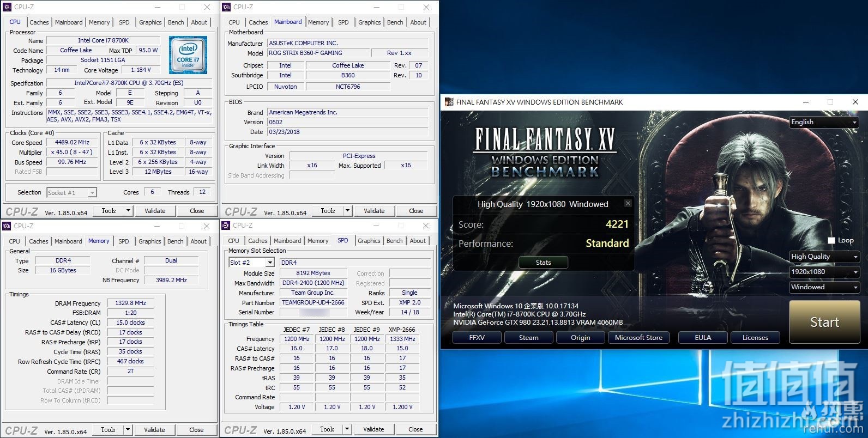Viewport: 868px width, 438px height.
Task: Expand the Tools arrow in the CPU tab window
Action: 129,211
